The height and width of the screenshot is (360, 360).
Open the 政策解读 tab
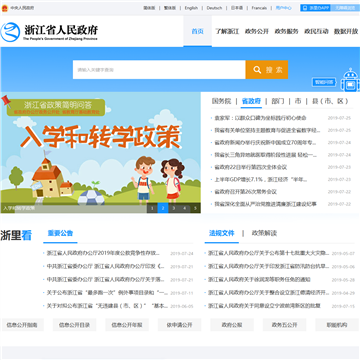point(264,233)
